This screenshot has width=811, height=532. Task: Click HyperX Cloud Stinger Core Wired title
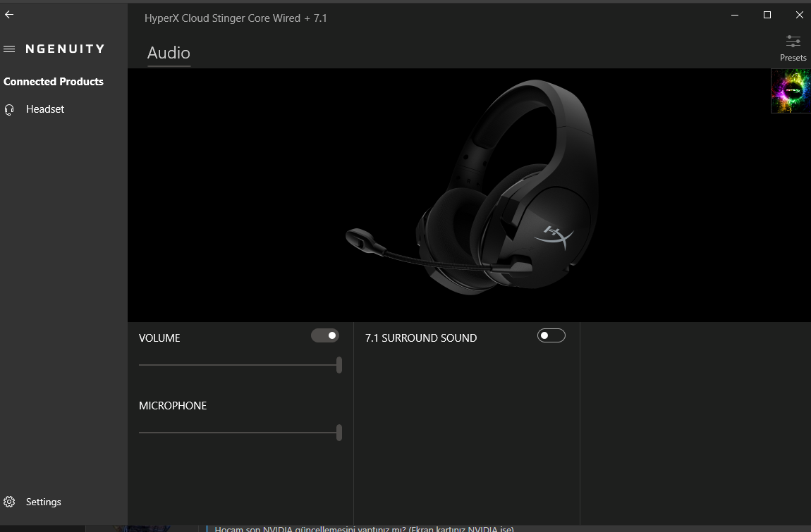pyautogui.click(x=236, y=18)
